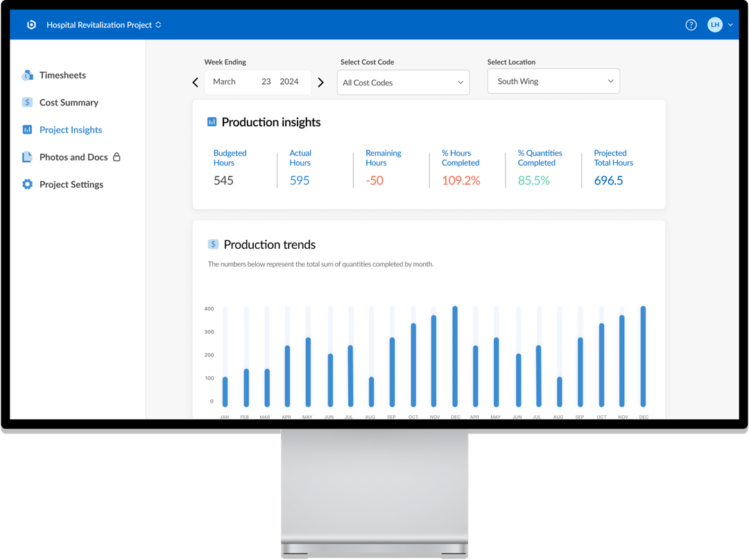The height and width of the screenshot is (560, 749).
Task: Open the help question-mark icon
Action: click(x=691, y=24)
